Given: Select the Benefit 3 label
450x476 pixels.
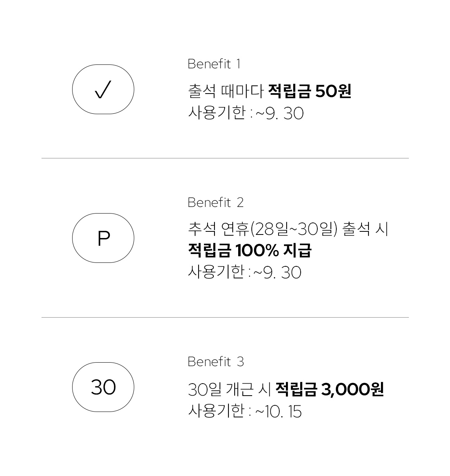Looking at the screenshot, I should click(216, 361).
